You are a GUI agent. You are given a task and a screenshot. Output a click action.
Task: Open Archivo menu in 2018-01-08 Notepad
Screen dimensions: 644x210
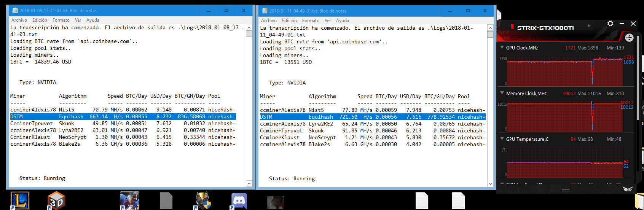pyautogui.click(x=19, y=20)
